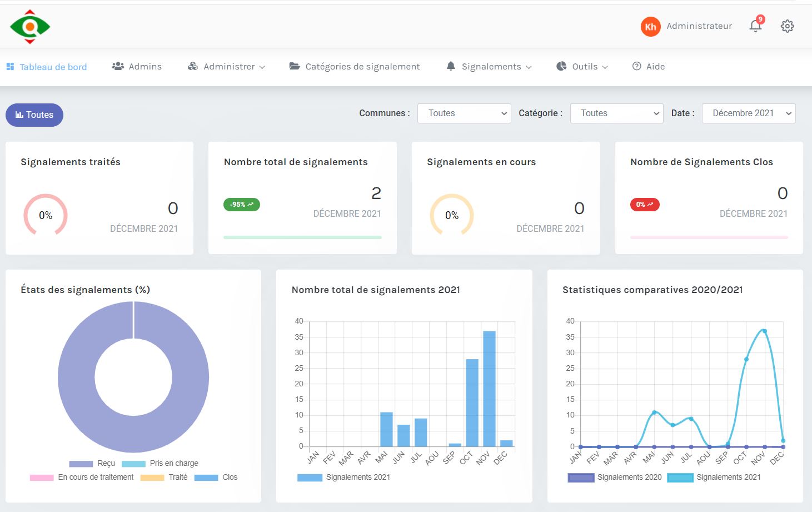Click the notification bell icon

click(x=755, y=26)
